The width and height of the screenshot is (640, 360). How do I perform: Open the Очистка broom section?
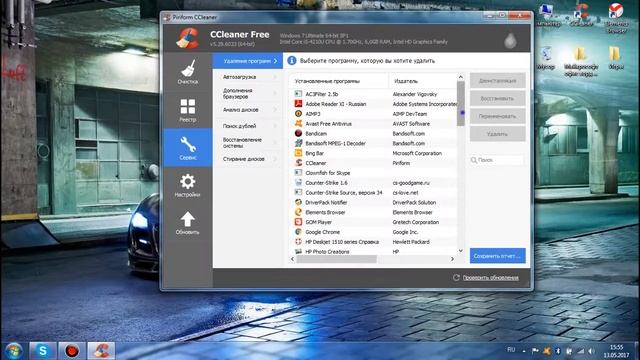[x=188, y=71]
